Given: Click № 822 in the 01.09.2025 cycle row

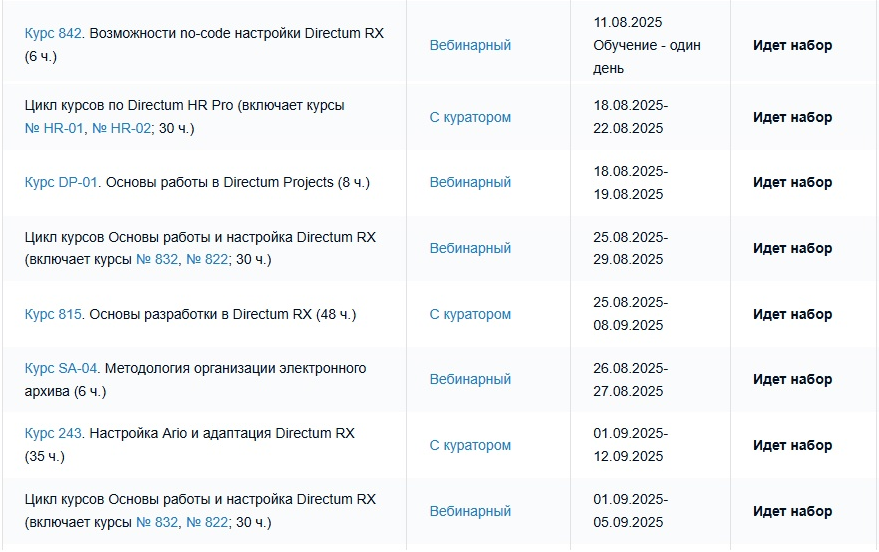Looking at the screenshot, I should pos(207,522).
